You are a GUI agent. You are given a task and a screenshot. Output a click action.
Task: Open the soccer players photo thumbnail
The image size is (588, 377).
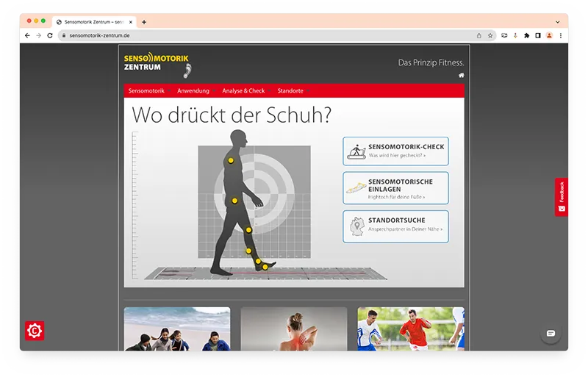tap(411, 329)
